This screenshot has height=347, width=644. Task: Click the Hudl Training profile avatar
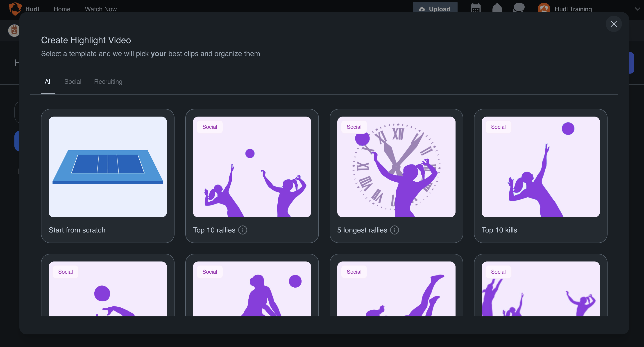(544, 9)
